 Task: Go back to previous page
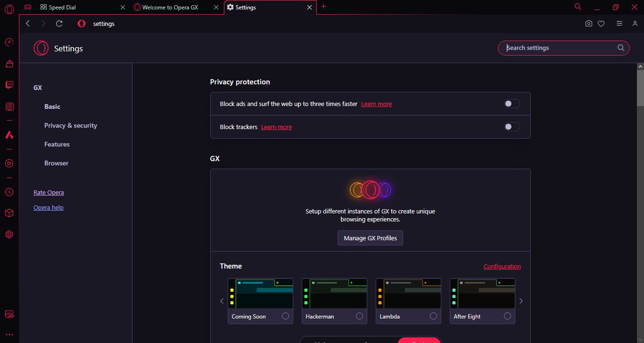coord(28,24)
